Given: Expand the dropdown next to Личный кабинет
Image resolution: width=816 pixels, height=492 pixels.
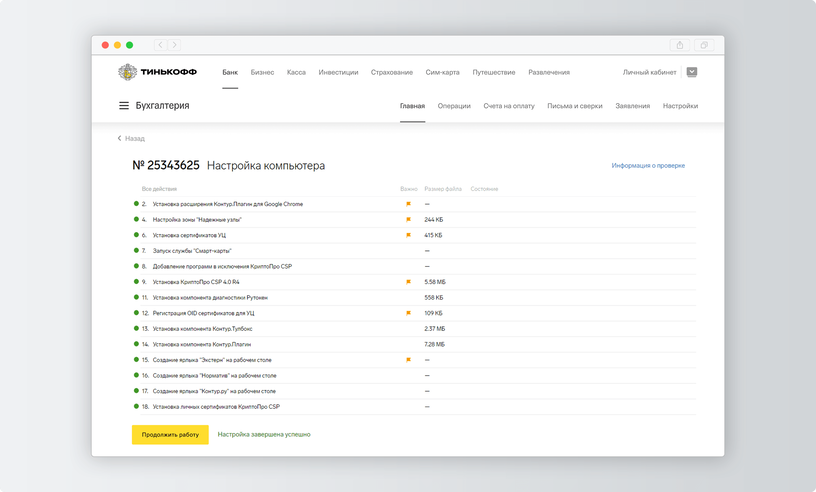Looking at the screenshot, I should pos(692,72).
